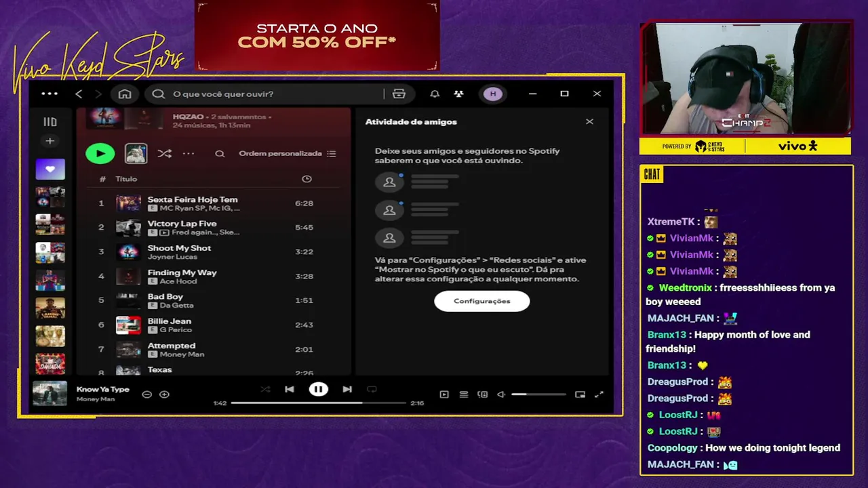This screenshot has width=868, height=488.
Task: Open the Connect to a device icon
Action: [483, 394]
